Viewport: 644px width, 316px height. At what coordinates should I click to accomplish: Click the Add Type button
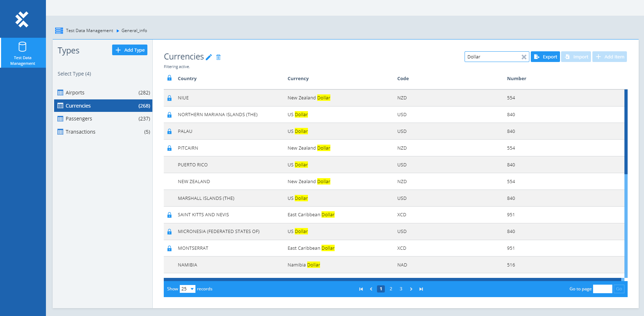pos(130,50)
